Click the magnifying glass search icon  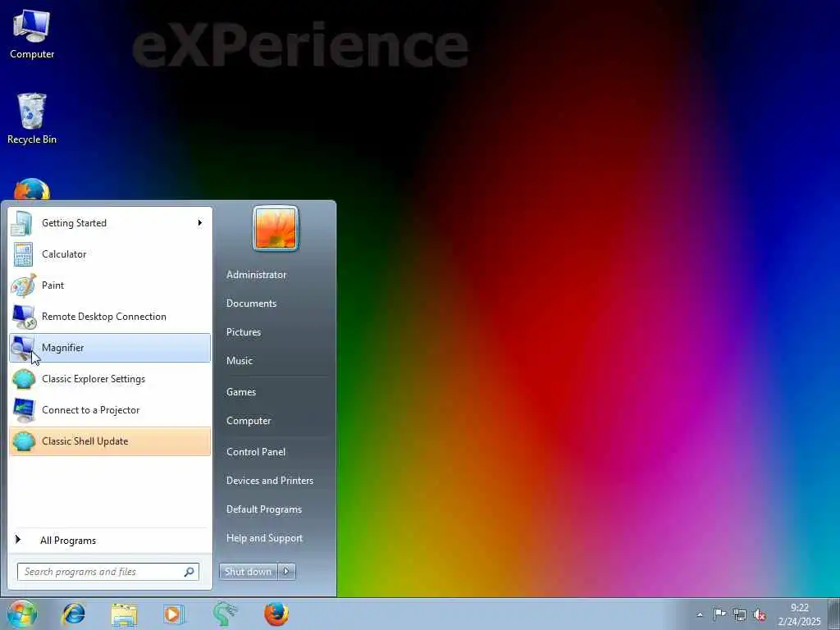pos(189,572)
